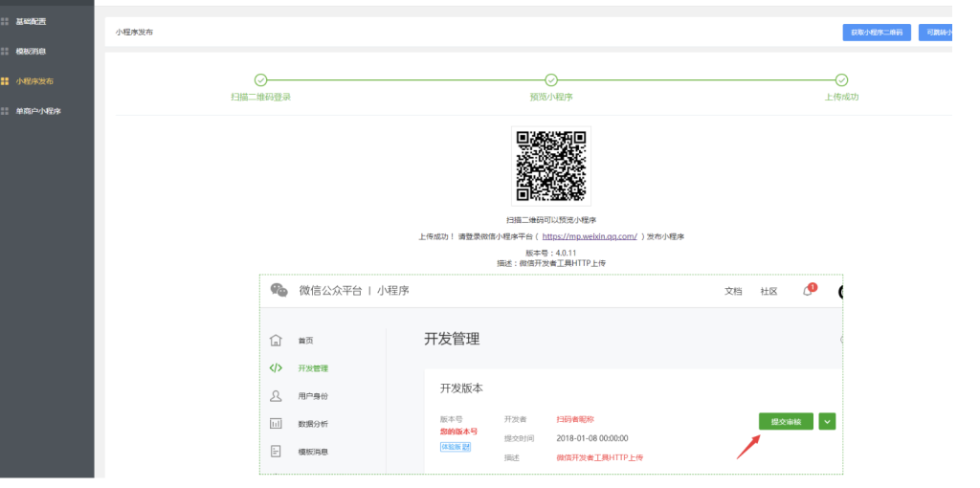980x488 pixels.
Task: Click the grid icon beside 模板消息 in the dark sidebar
Action: (x=5, y=52)
